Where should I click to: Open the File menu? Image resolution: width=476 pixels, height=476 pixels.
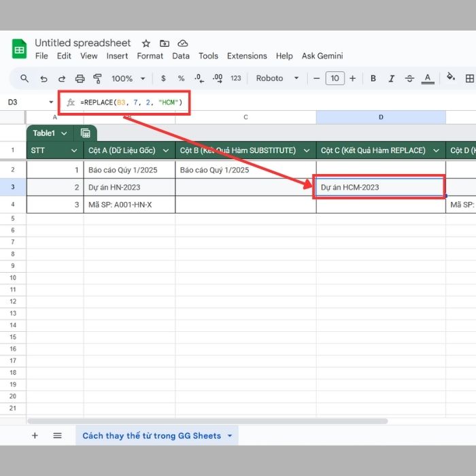click(41, 56)
